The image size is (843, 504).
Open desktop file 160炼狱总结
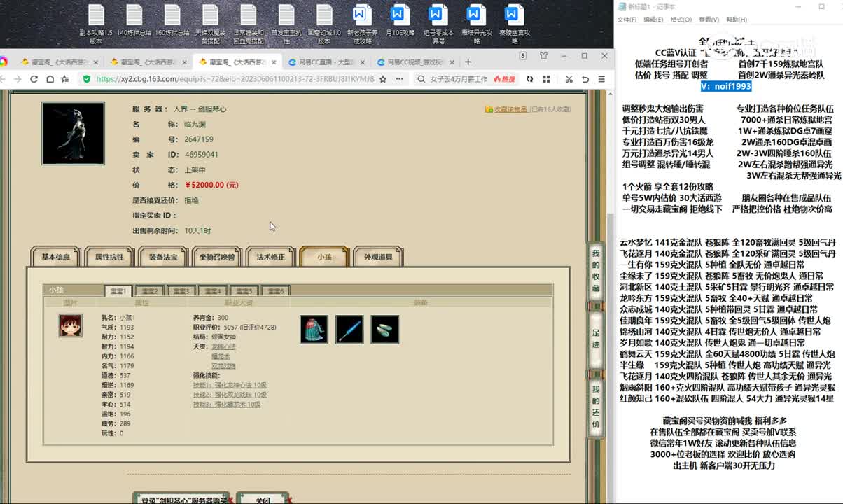click(x=172, y=21)
